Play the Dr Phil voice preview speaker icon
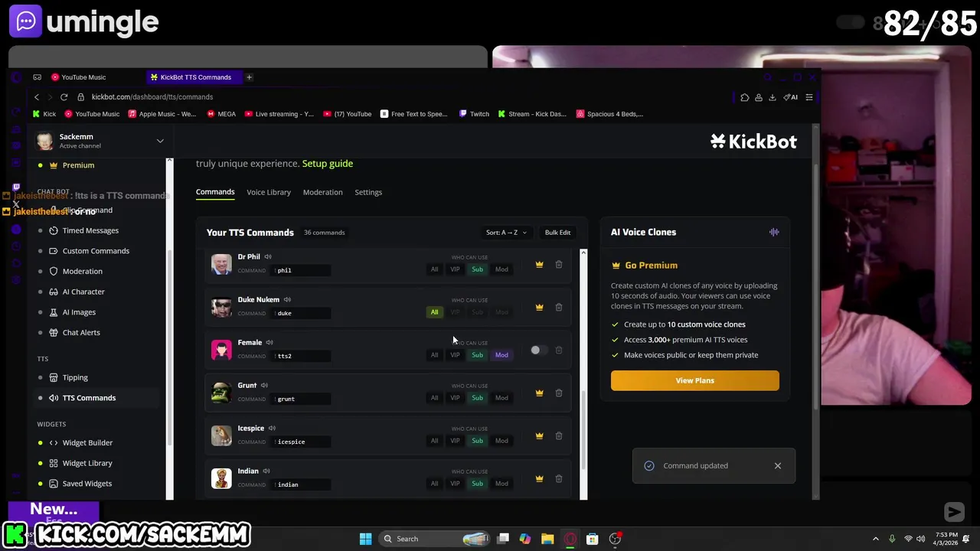This screenshot has height=551, width=980. [x=268, y=257]
